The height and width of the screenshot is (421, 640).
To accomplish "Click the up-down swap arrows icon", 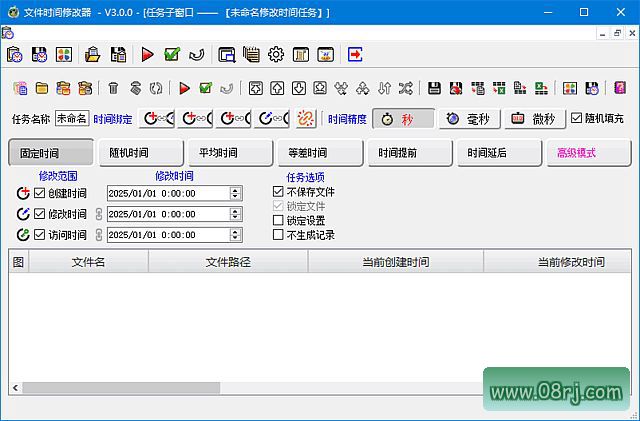I will pos(384,88).
